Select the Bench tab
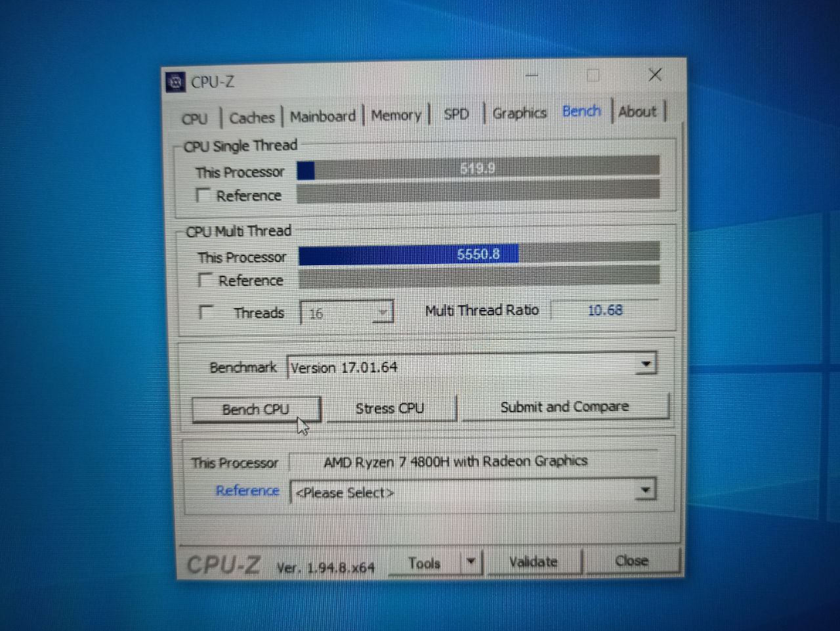 (581, 111)
